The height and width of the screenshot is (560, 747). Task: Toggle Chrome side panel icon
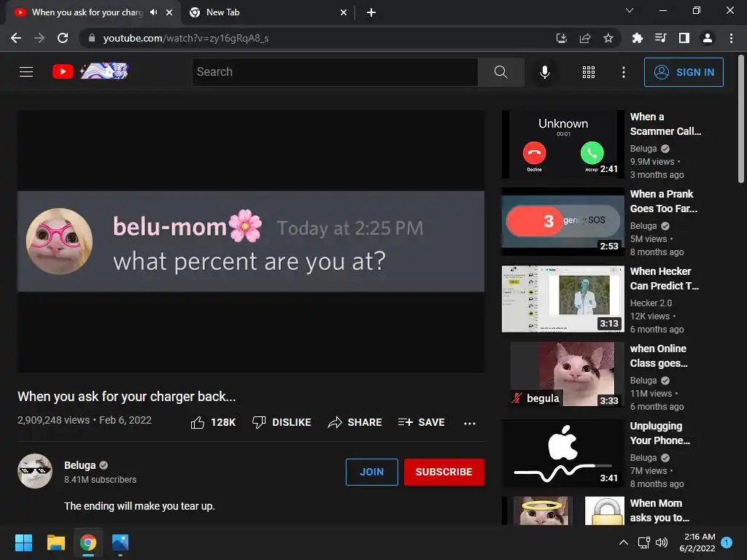pos(684,38)
